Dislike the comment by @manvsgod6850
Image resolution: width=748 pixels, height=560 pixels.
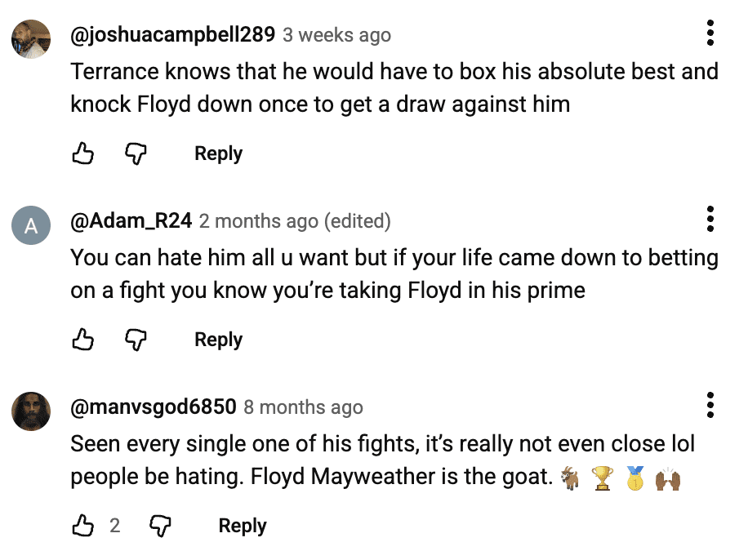(159, 526)
